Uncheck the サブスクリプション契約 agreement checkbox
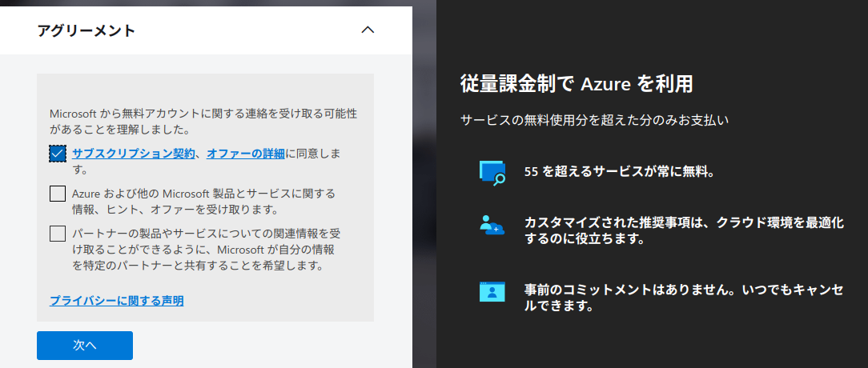 click(x=58, y=154)
